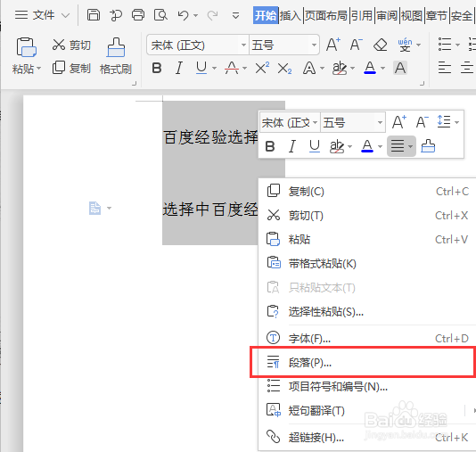Expand the Paste (粘贴) dropdown arrow
476x452 pixels.
(x=38, y=69)
